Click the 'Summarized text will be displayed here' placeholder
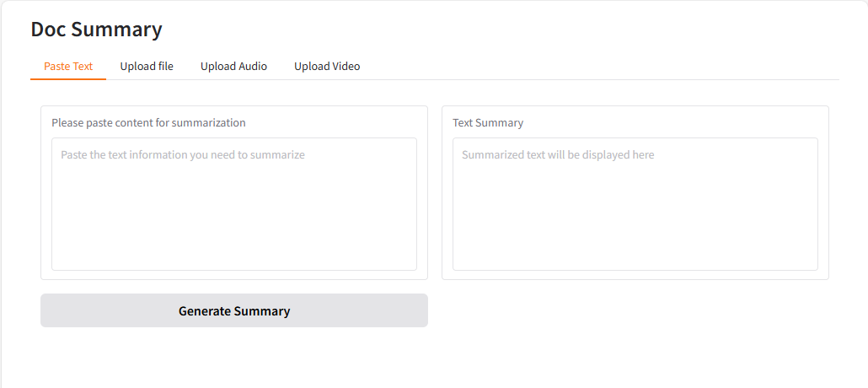 (x=558, y=155)
